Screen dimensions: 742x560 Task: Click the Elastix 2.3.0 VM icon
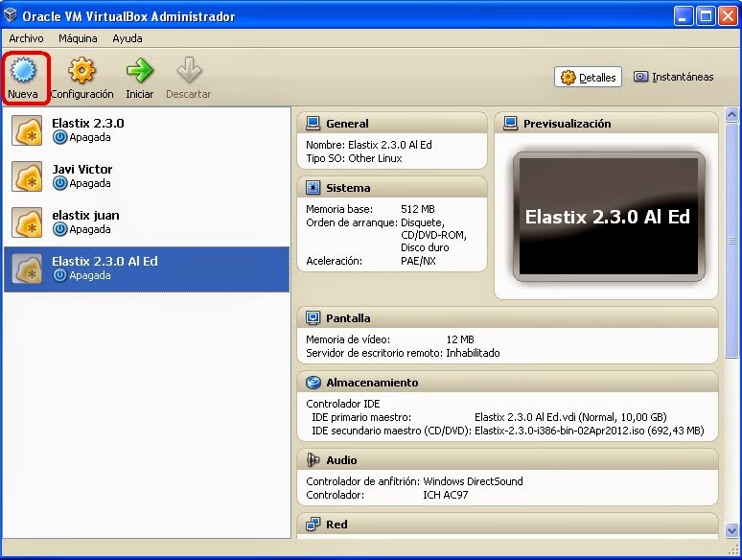pos(27,130)
